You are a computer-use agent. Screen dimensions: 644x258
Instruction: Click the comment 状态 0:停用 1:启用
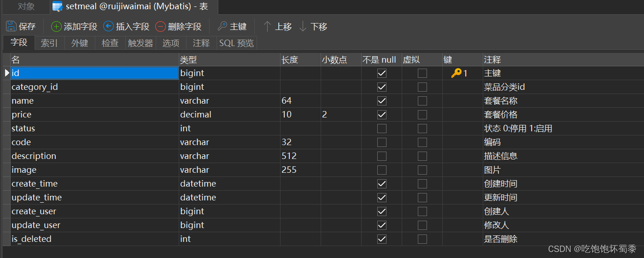(x=518, y=129)
